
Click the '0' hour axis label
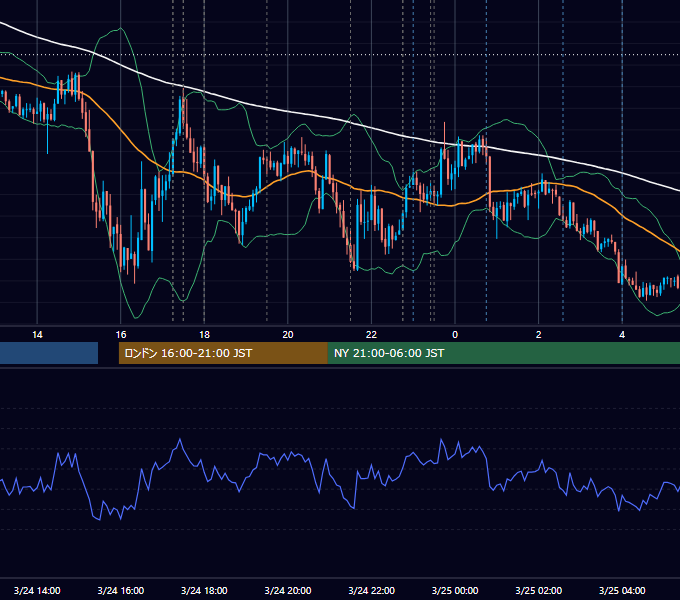(x=455, y=335)
